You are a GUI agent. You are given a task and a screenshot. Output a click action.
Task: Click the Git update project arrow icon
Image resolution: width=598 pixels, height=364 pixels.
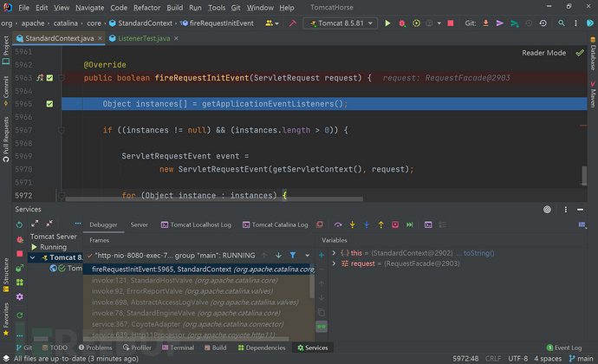(x=484, y=23)
